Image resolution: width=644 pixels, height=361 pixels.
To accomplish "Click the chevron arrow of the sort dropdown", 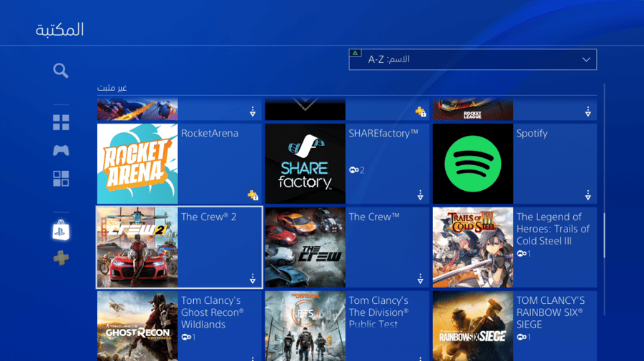I will (586, 60).
